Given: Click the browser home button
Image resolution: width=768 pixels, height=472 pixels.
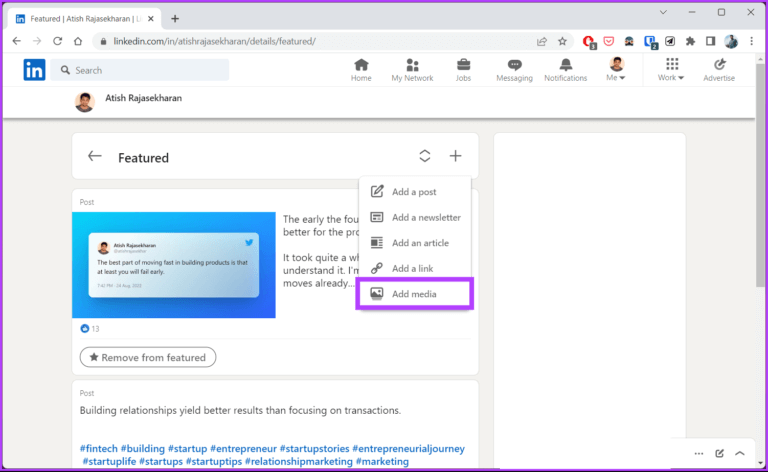Looking at the screenshot, I should tap(78, 41).
